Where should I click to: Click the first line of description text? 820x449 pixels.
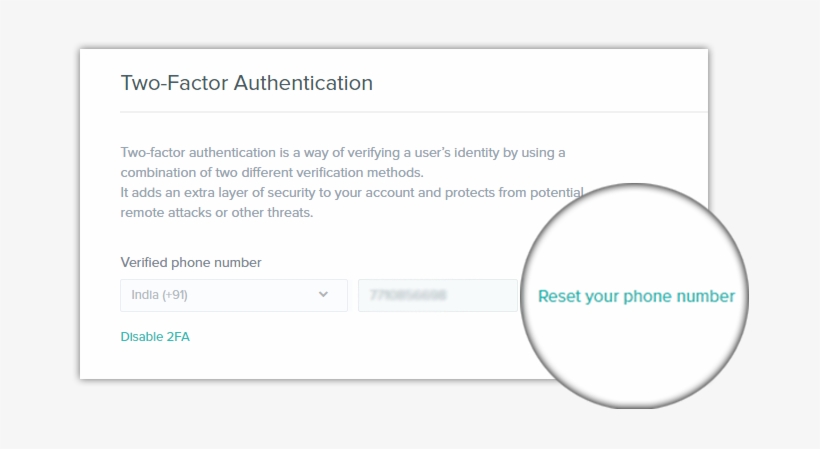[x=342, y=152]
